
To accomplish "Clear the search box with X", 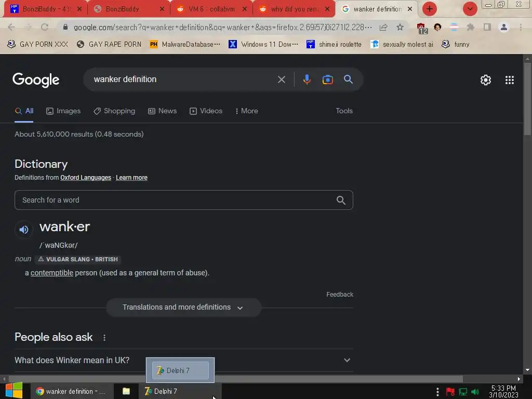I will click(281, 79).
